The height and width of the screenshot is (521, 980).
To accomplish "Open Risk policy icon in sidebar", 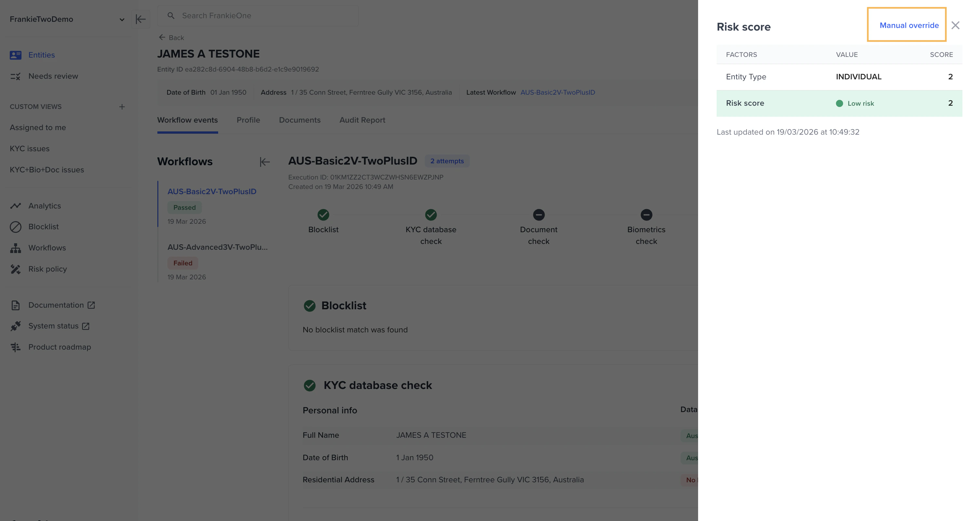I will (x=16, y=269).
